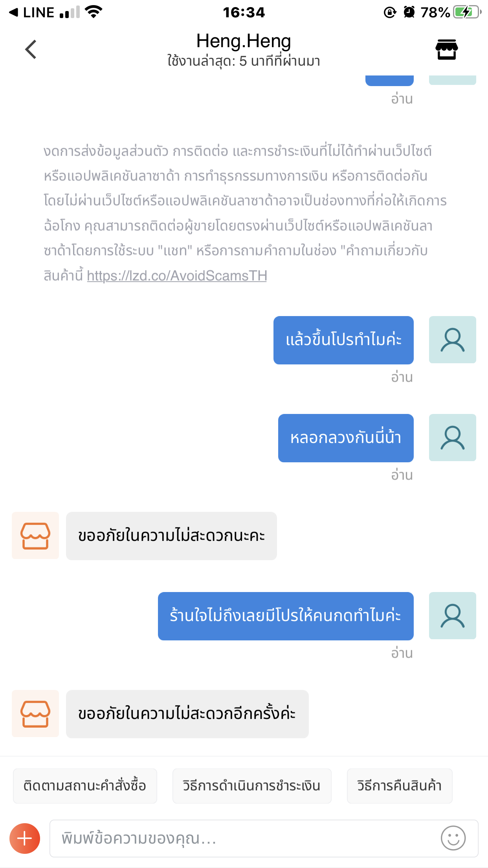
Task: Select ติดตามสถานะคำสั่งซื้อ quick reply
Action: 85,786
